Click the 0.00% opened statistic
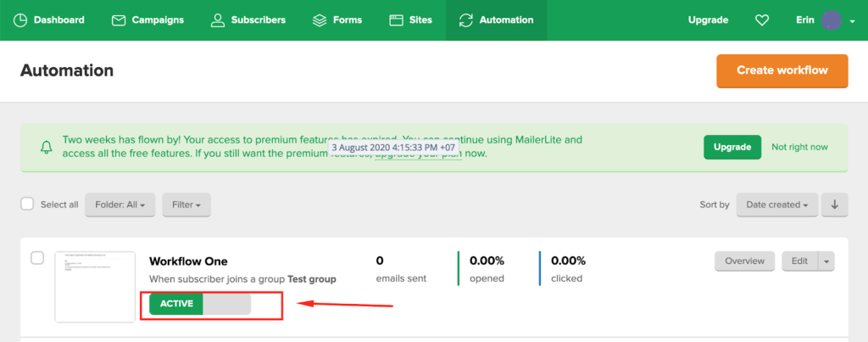Screen dimensions: 868x342 coord(487,268)
